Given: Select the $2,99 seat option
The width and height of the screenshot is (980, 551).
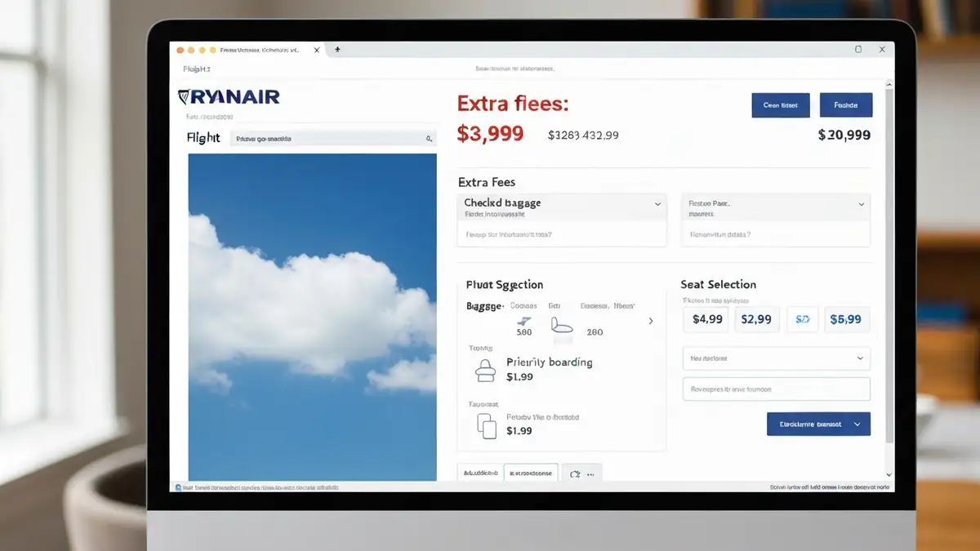Looking at the screenshot, I should (x=756, y=319).
